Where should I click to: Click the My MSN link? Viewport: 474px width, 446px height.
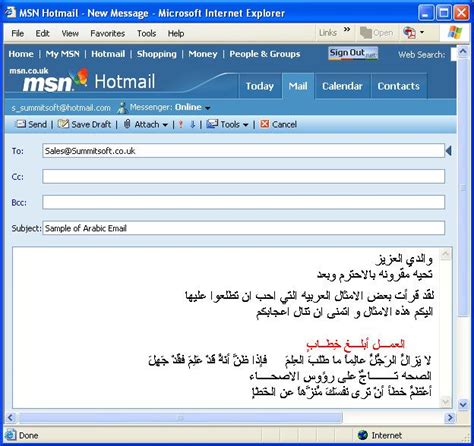[x=63, y=54]
